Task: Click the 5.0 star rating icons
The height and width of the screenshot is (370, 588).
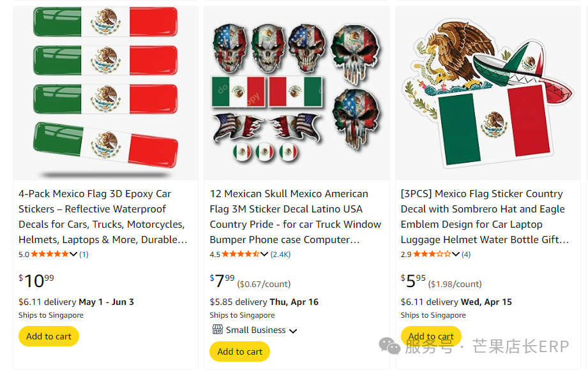Action: click(x=49, y=255)
